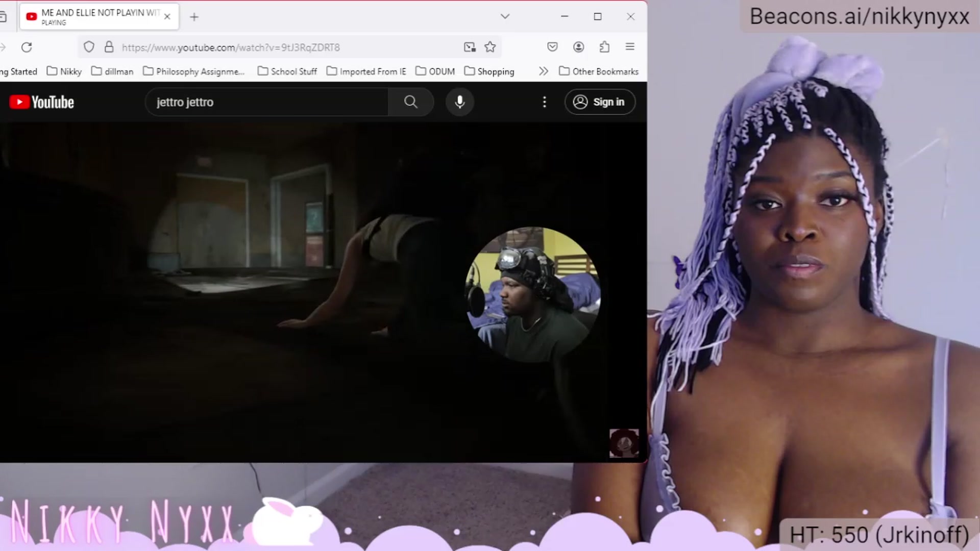Close the YouTube browser tab

click(167, 17)
